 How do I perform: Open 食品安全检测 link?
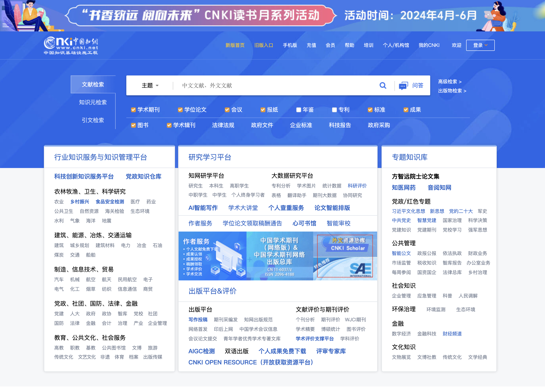[110, 202]
